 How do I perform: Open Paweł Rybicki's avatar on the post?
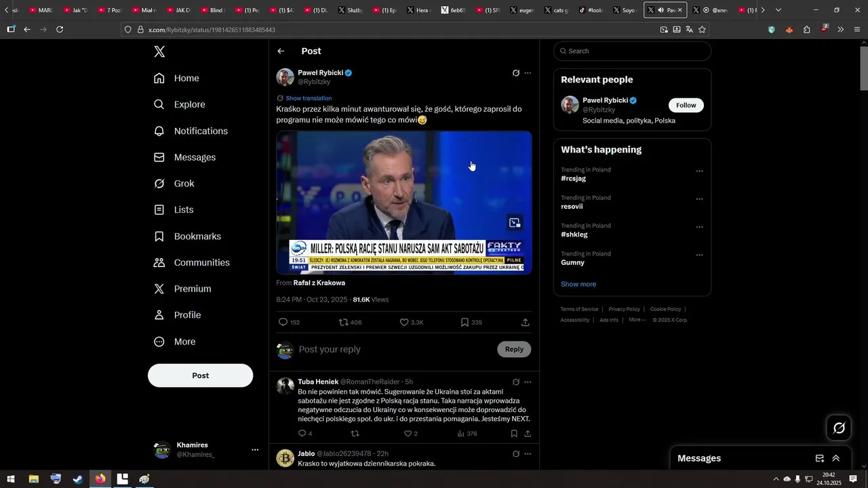(285, 77)
